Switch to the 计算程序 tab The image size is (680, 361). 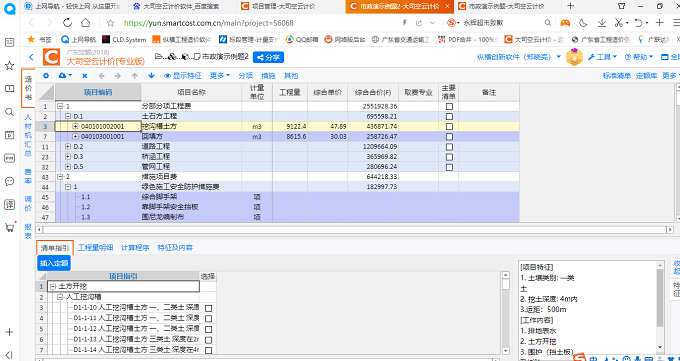[x=135, y=248]
